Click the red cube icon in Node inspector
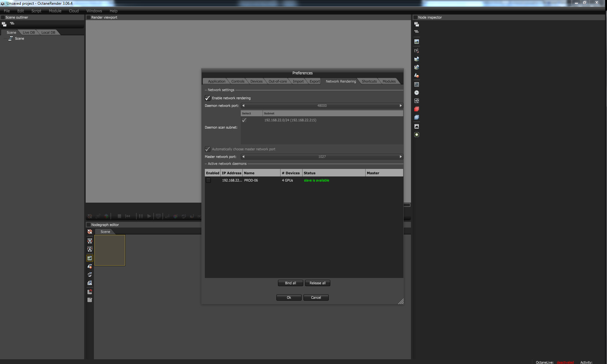The width and height of the screenshot is (607, 364). 416,109
